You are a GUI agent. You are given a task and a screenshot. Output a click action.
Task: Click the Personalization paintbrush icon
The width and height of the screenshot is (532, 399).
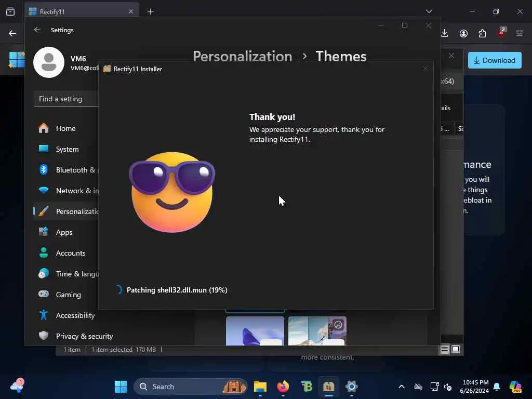click(x=44, y=211)
